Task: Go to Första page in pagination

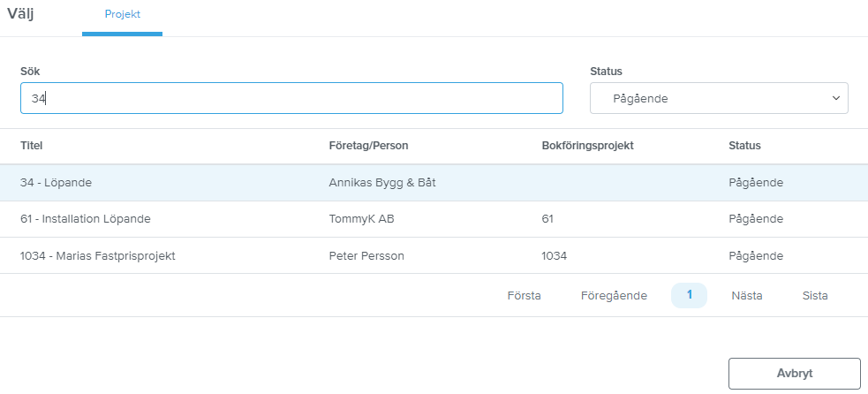Action: [524, 296]
